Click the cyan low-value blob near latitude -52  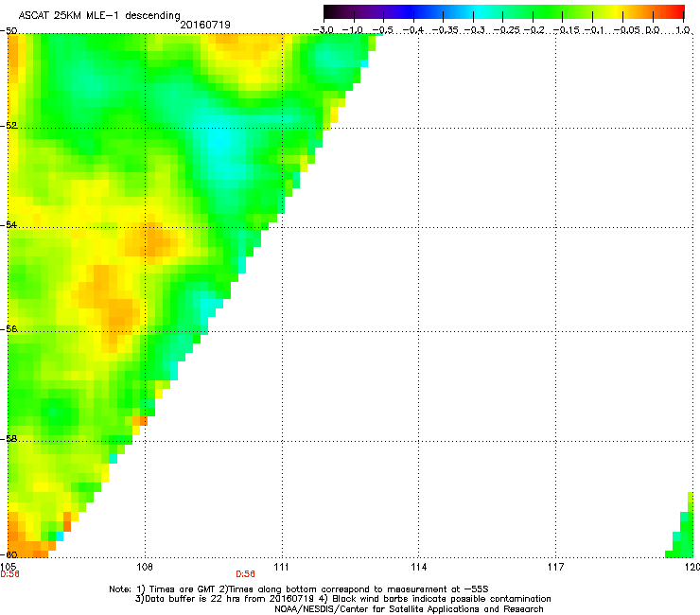point(221,141)
